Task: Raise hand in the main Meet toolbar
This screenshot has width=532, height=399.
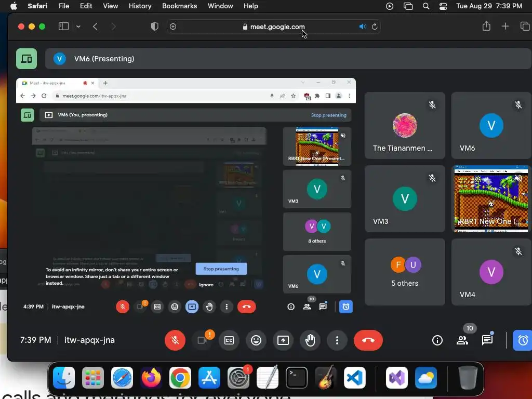Action: (310, 340)
